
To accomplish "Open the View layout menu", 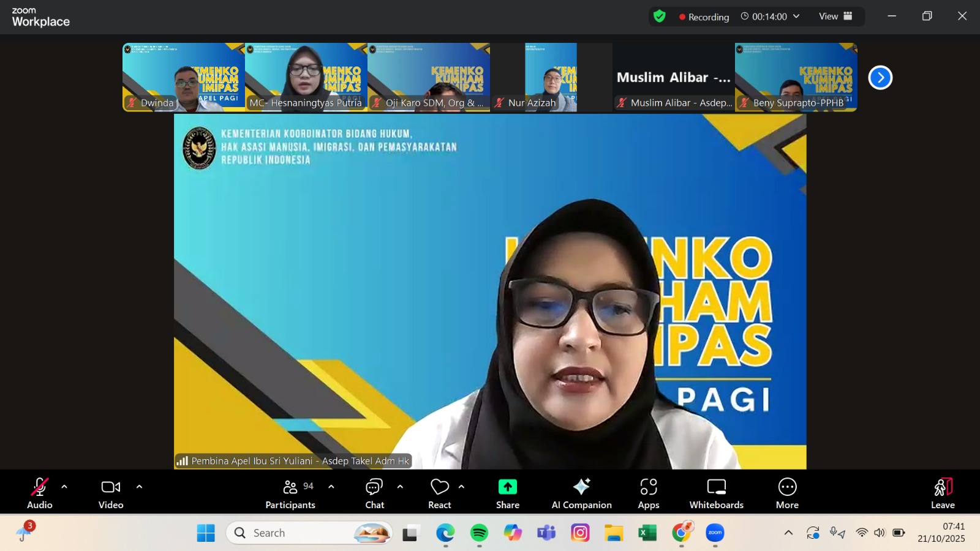I will (x=835, y=17).
